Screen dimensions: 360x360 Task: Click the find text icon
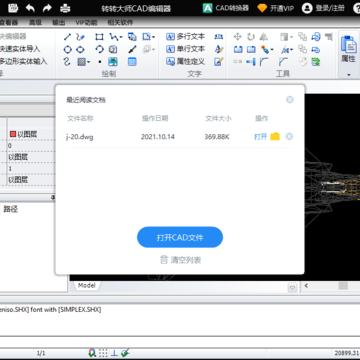click(x=219, y=37)
